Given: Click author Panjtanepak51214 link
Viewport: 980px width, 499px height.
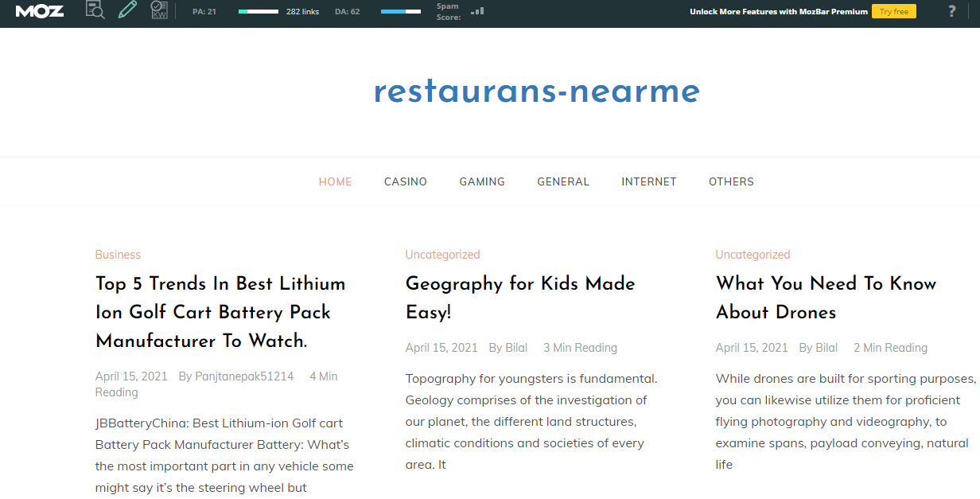Looking at the screenshot, I should click(244, 376).
